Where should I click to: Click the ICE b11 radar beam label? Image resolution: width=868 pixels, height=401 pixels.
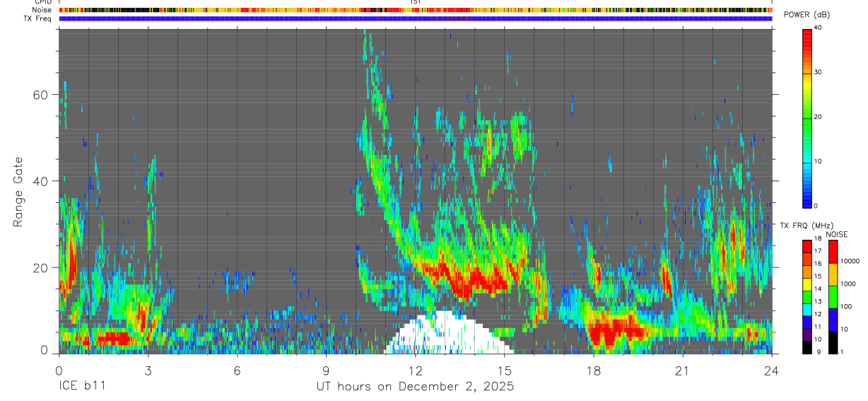(81, 387)
